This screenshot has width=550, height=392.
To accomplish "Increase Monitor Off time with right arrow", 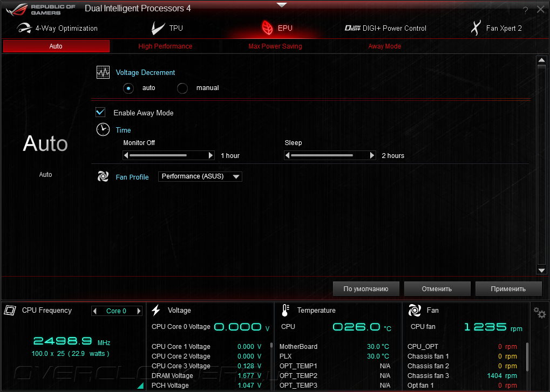I will click(x=211, y=155).
